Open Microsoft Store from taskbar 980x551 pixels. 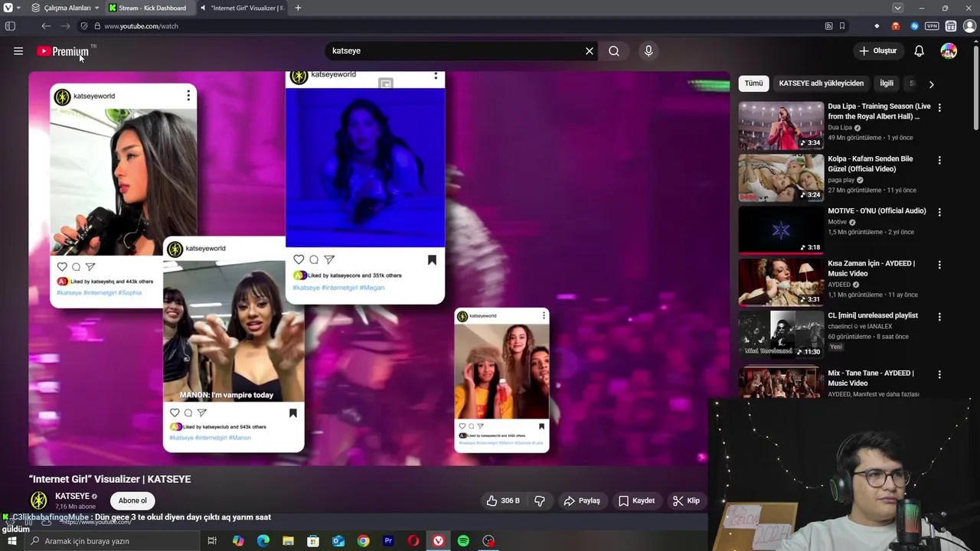click(x=313, y=541)
